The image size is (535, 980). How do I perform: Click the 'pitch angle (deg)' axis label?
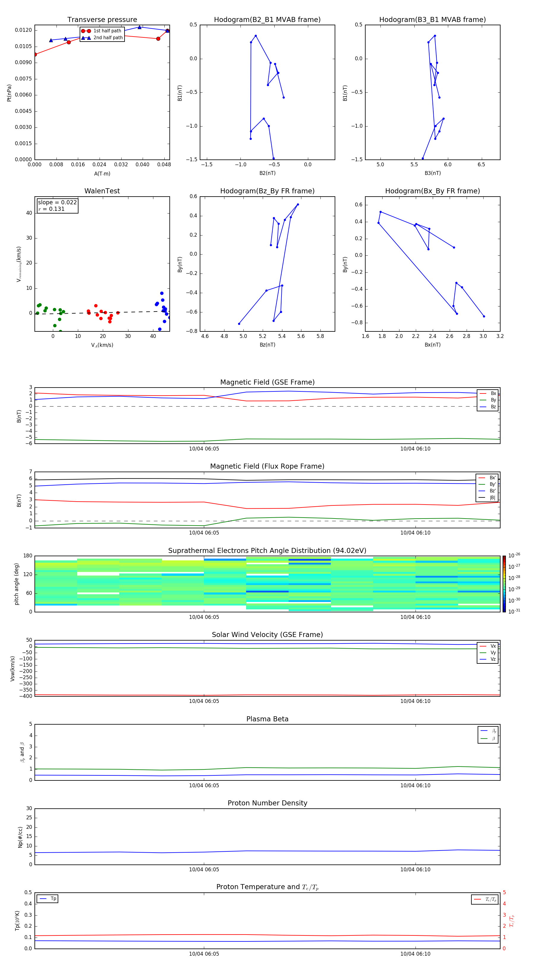(16, 584)
